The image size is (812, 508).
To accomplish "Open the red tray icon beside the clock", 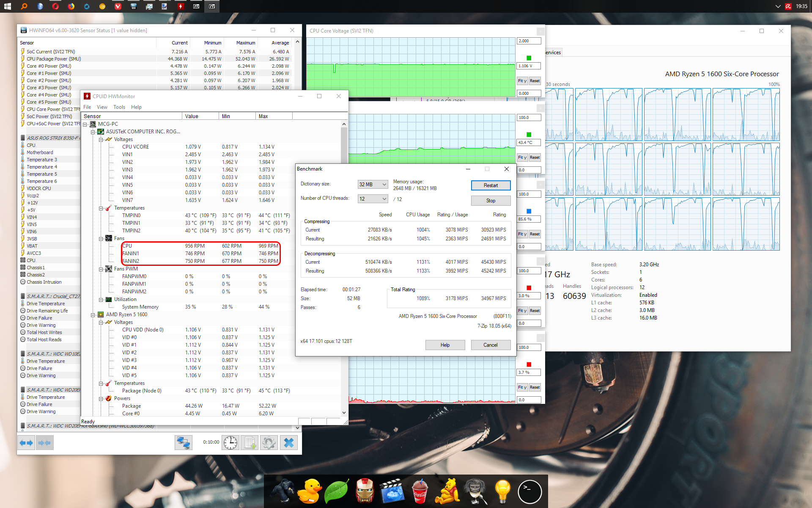I will 788,6.
